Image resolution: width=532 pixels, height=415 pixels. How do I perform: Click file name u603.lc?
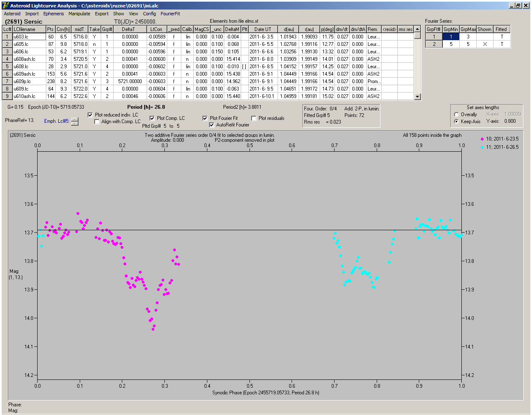29,37
